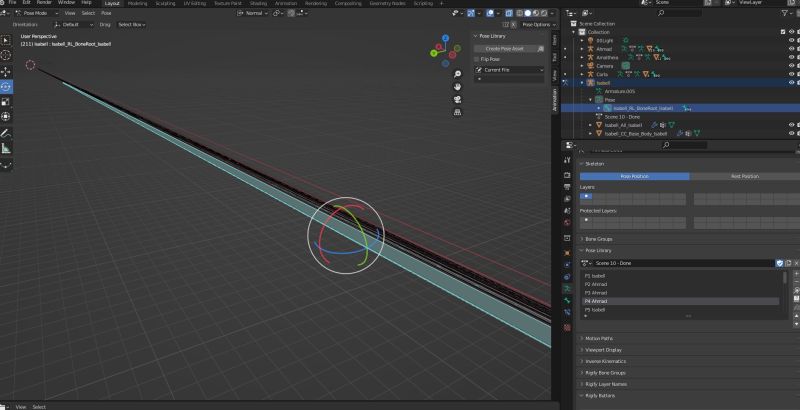The image size is (800, 410).
Task: Open the Render menu
Action: click(44, 3)
